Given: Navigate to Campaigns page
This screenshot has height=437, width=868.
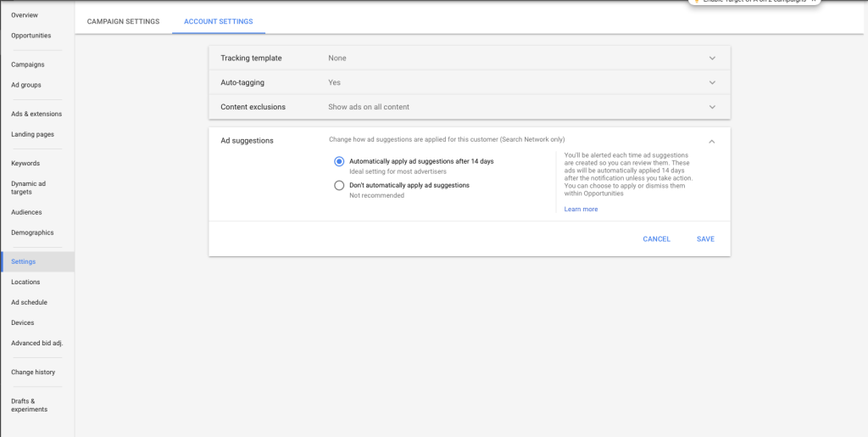Looking at the screenshot, I should point(28,64).
